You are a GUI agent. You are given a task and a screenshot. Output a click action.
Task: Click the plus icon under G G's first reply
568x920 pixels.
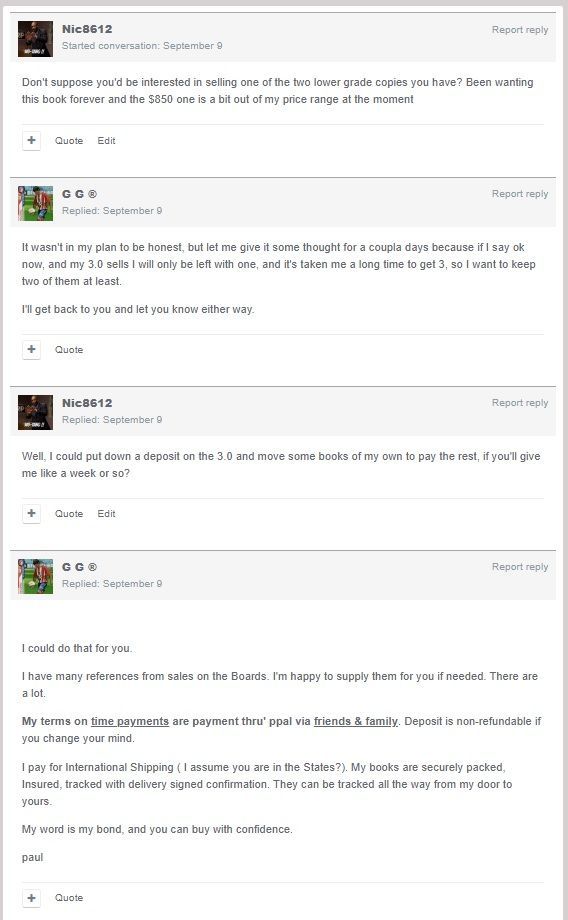pyautogui.click(x=31, y=350)
